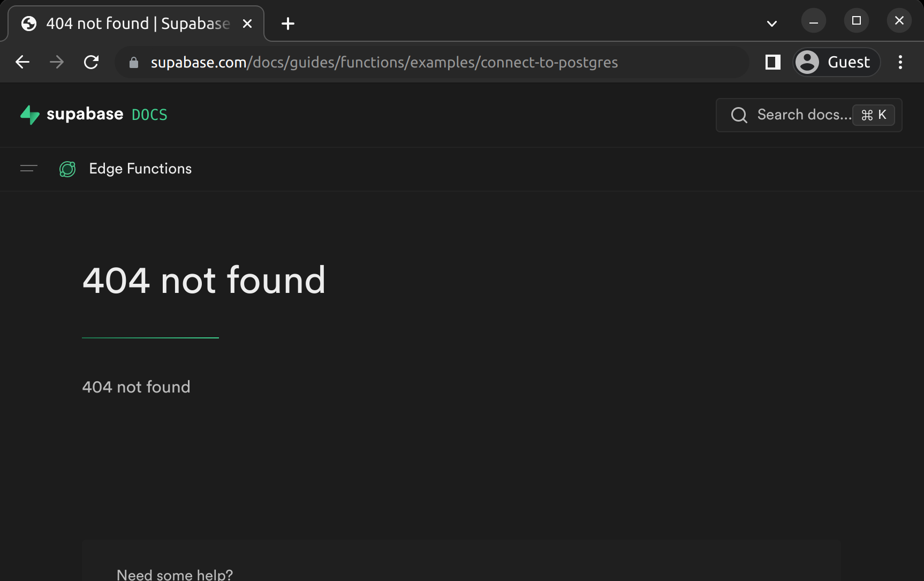Click the Edge Functions globe icon

(67, 169)
